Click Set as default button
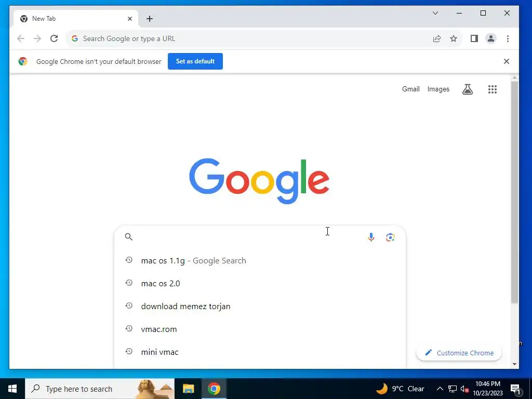The height and width of the screenshot is (399, 532). click(195, 61)
